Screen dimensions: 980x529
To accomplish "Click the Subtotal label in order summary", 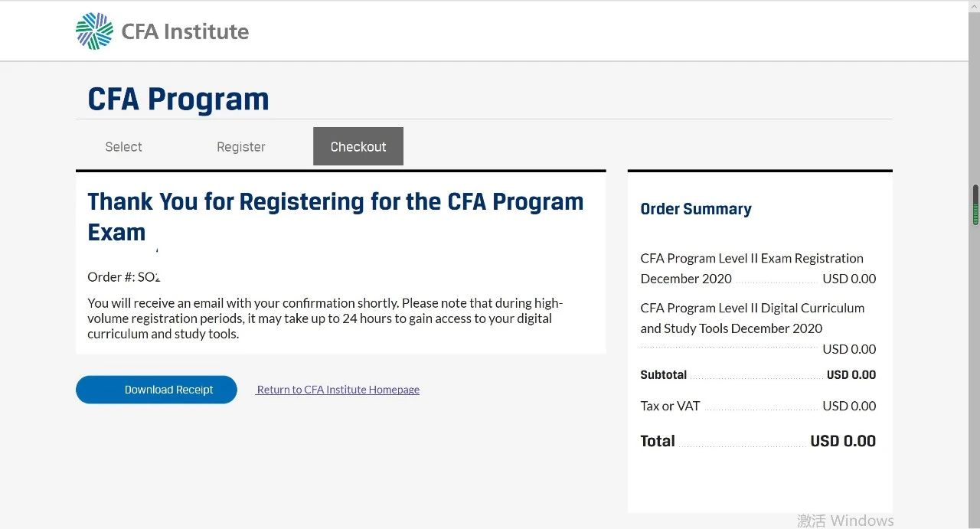I will coord(663,375).
